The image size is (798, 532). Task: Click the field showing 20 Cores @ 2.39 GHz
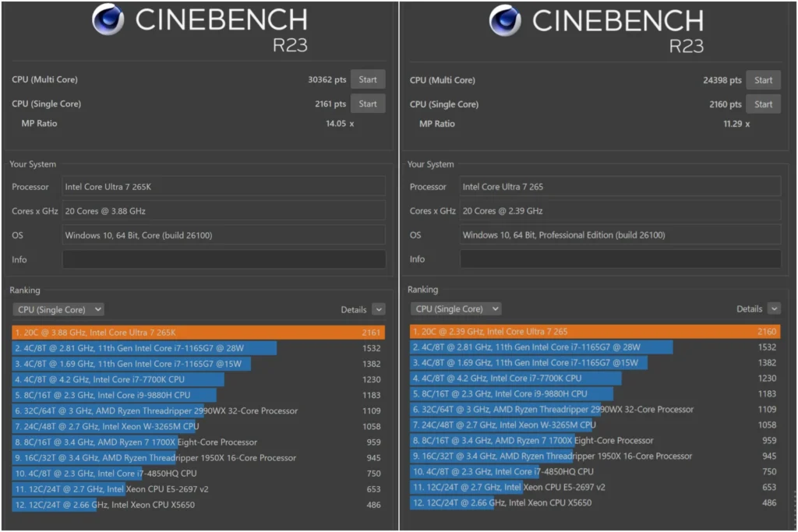pyautogui.click(x=620, y=210)
